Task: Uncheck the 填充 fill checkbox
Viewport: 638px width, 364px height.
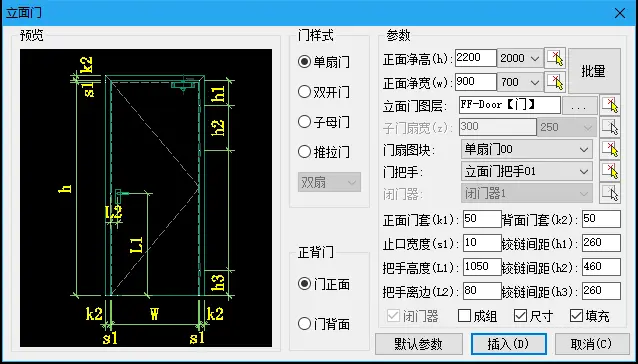Action: [x=590, y=316]
